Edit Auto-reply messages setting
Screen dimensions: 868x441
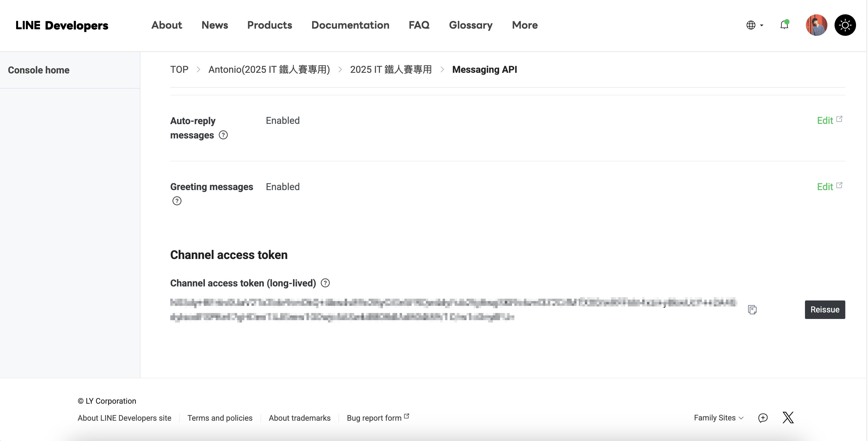click(829, 120)
